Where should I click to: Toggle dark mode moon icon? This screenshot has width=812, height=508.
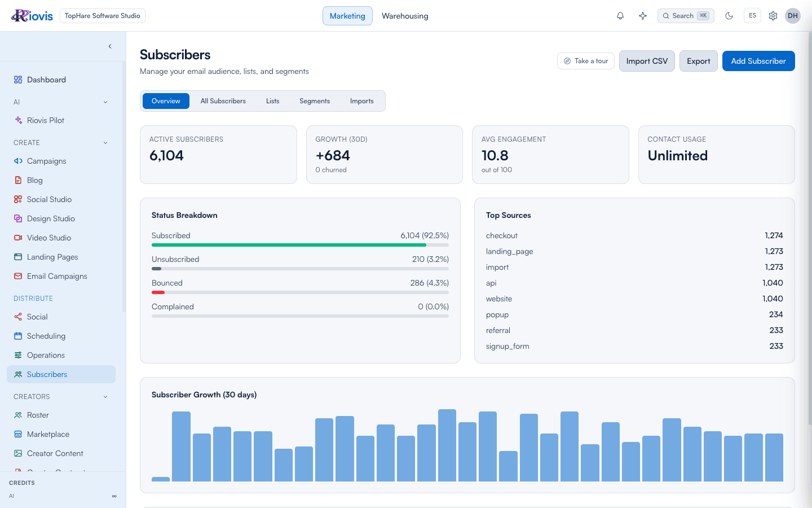(x=729, y=16)
